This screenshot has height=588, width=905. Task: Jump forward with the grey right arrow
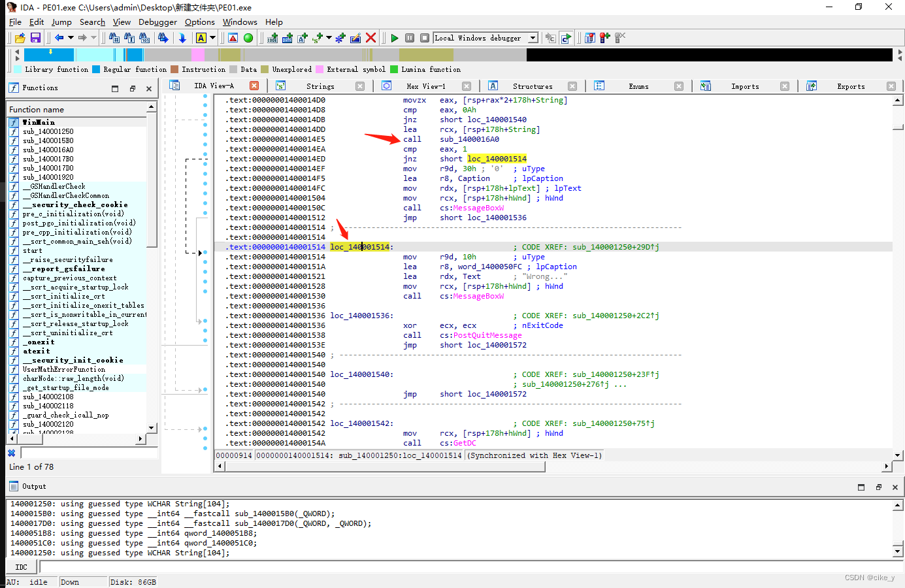click(82, 38)
